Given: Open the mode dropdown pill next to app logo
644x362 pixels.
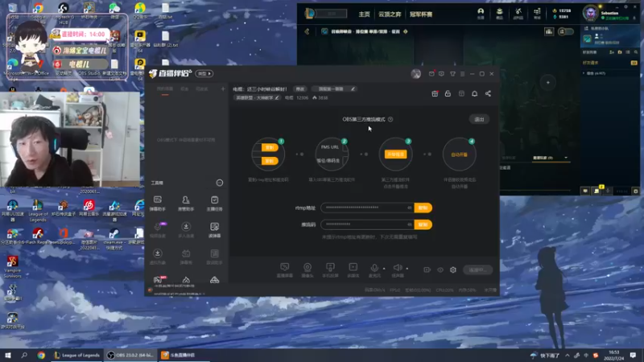Looking at the screenshot, I should point(204,73).
